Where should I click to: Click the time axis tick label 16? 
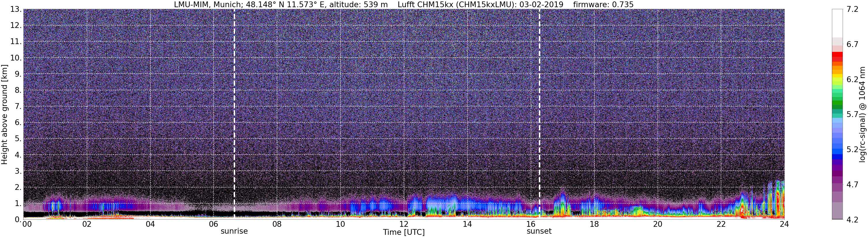[x=531, y=224]
